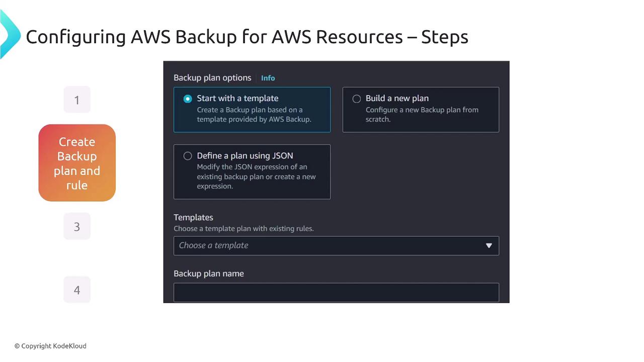Screen dimensions: 644x362
Task: Select the 'Create Backup plan and rule' step
Action: pos(77,163)
